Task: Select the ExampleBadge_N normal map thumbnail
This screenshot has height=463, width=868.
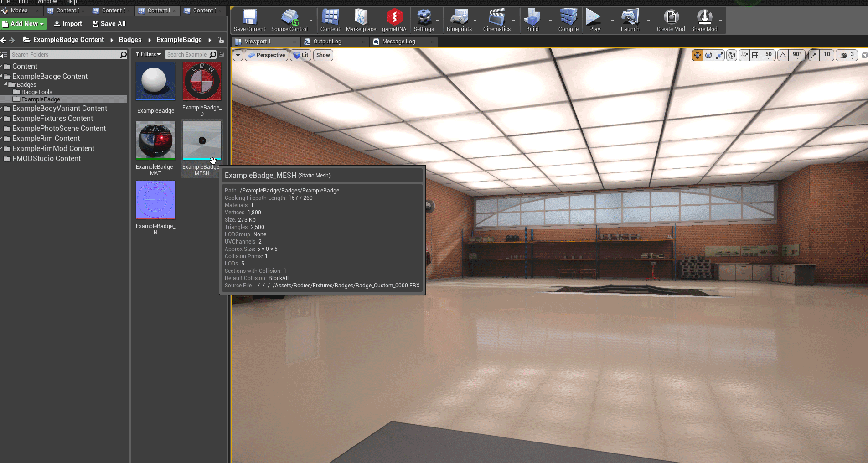Action: [x=155, y=200]
